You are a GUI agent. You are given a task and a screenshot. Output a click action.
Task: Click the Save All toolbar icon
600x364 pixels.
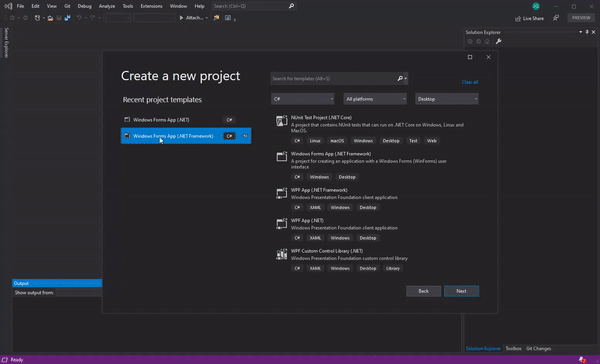67,18
